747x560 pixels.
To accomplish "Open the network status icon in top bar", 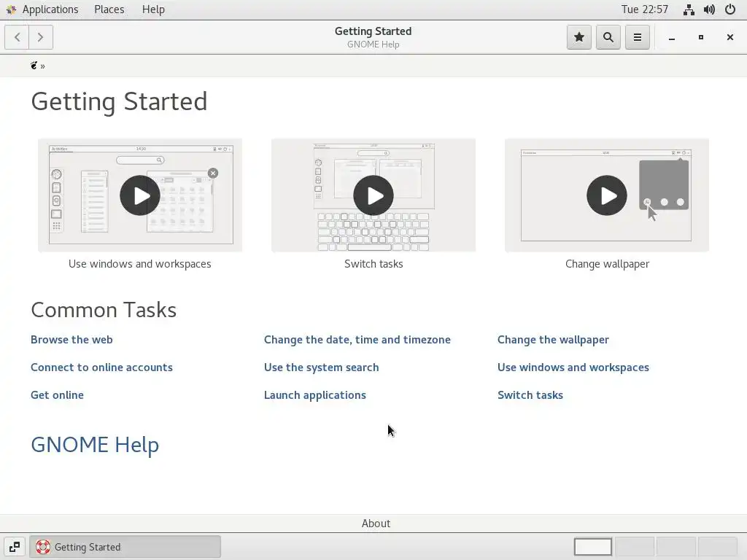I will point(689,9).
